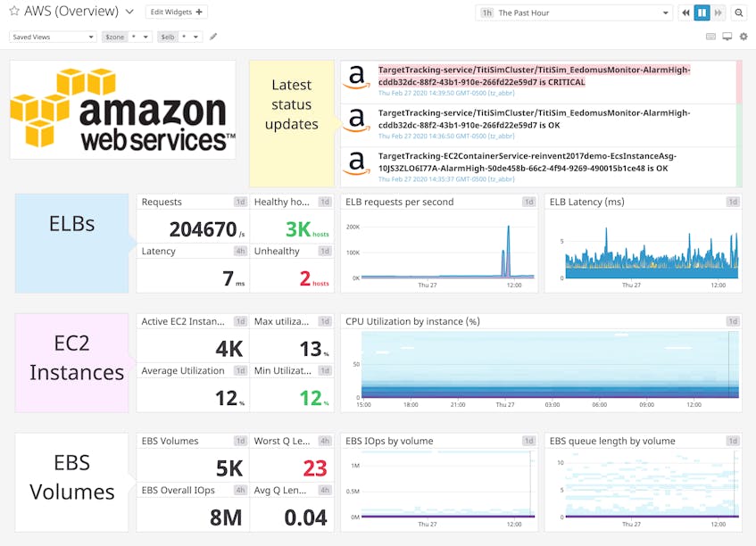Click 4h badge on Avg Q Length widget
This screenshot has width=756, height=546.
[325, 490]
